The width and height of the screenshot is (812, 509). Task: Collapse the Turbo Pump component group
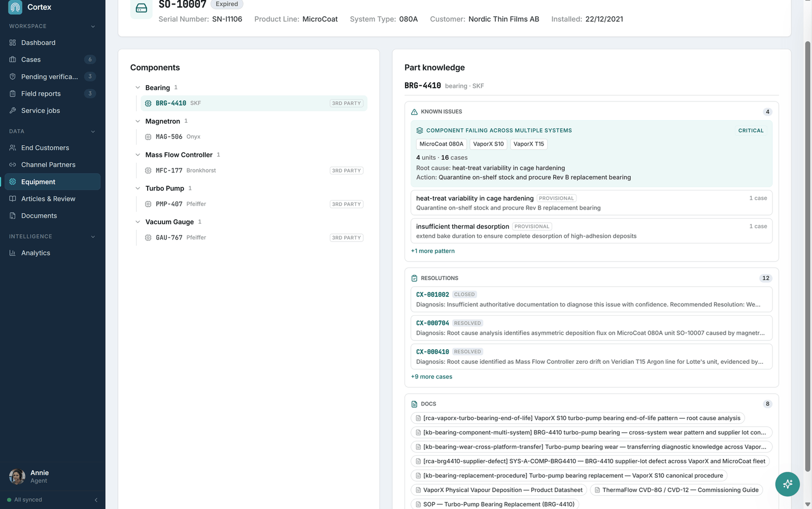point(138,188)
